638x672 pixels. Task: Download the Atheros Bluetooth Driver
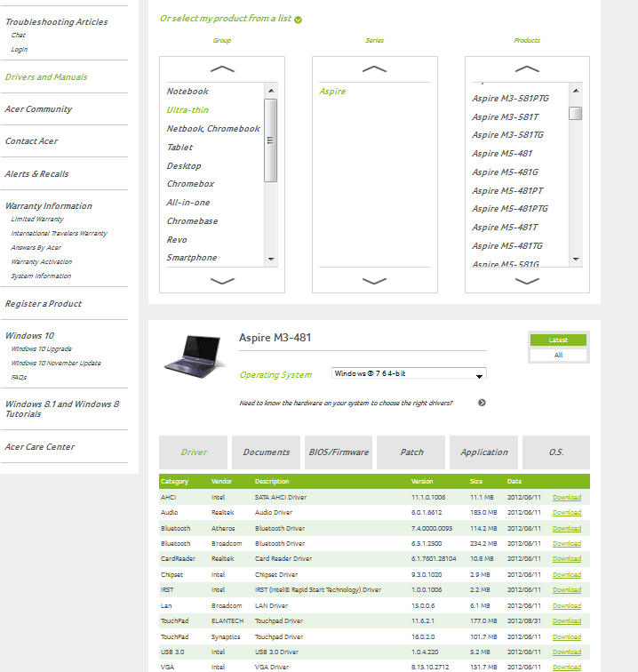pos(566,528)
